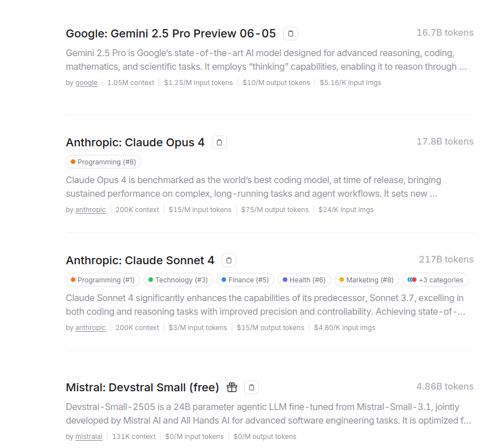
Task: Click the Gemini 2.5 Pro description text
Action: coord(266,60)
